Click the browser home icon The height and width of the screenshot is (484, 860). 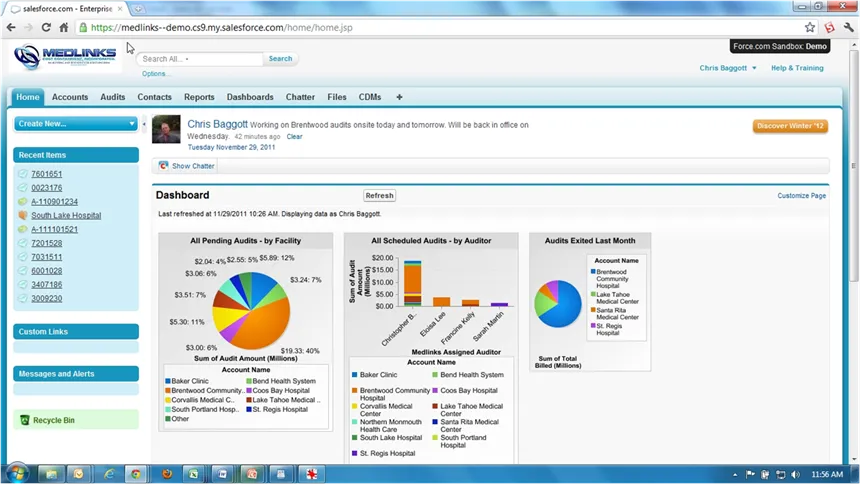[x=64, y=27]
